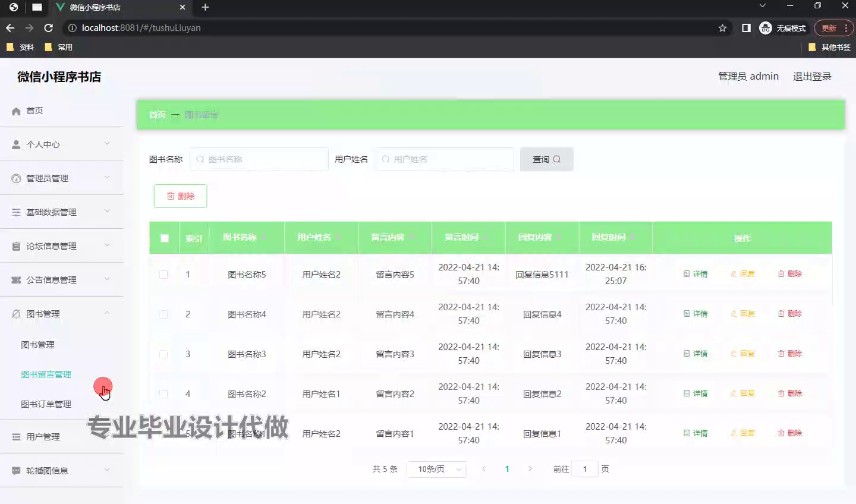Image resolution: width=856 pixels, height=504 pixels.
Task: Check the row checkbox for 图书名称3
Action: [163, 354]
